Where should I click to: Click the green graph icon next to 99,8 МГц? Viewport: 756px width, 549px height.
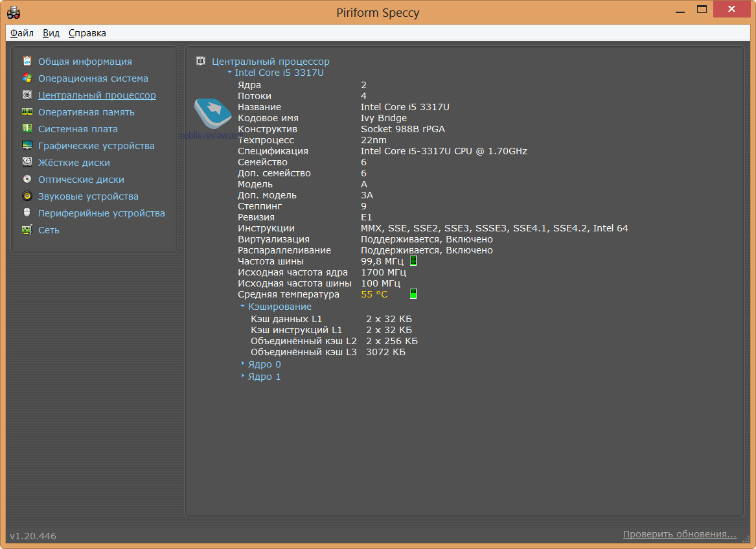tap(413, 261)
